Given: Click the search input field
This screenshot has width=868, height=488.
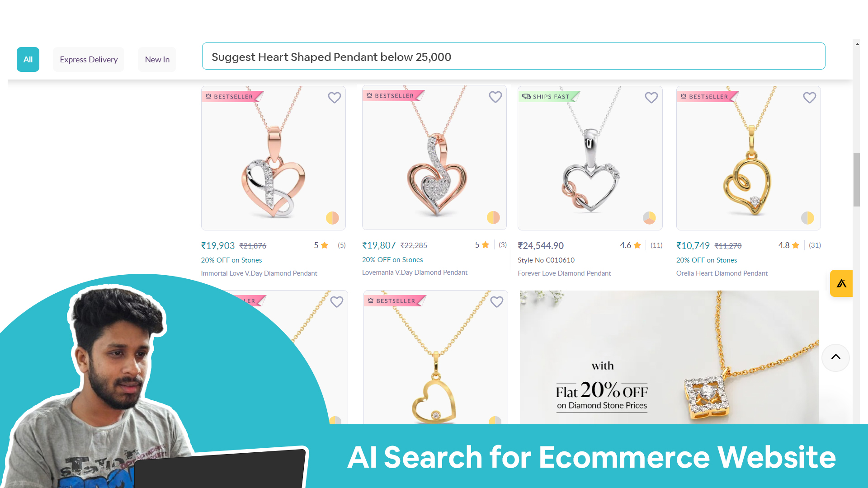Looking at the screenshot, I should coord(514,56).
